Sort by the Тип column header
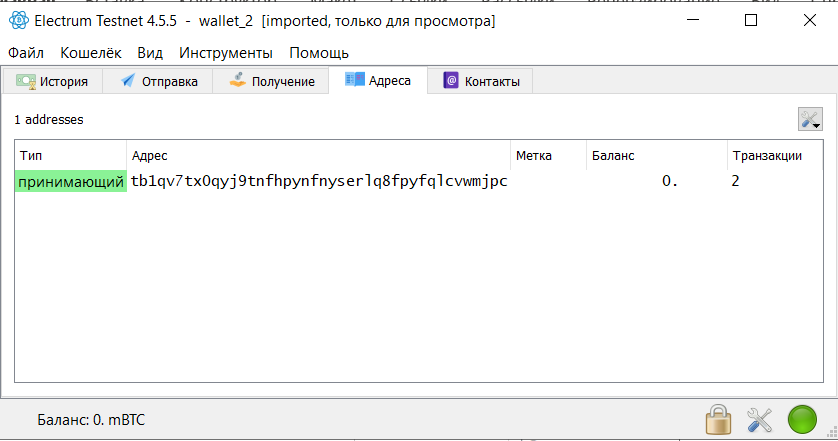This screenshot has width=838, height=441. click(71, 156)
